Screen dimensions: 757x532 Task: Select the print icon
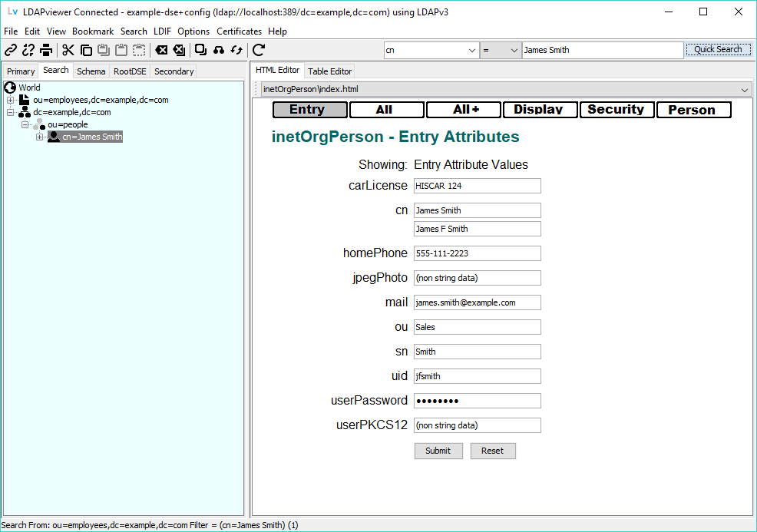coord(45,50)
